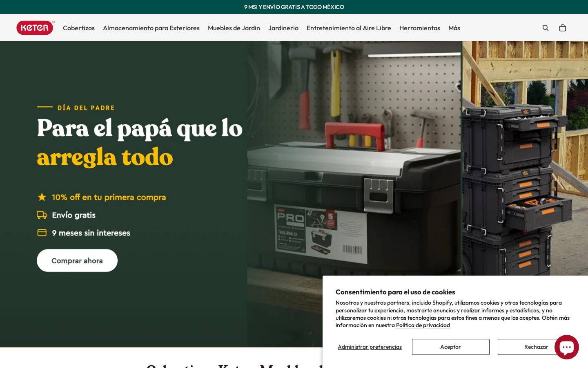Click Consentimiento para el uso de cookies title
The width and height of the screenshot is (588, 368).
395,292
